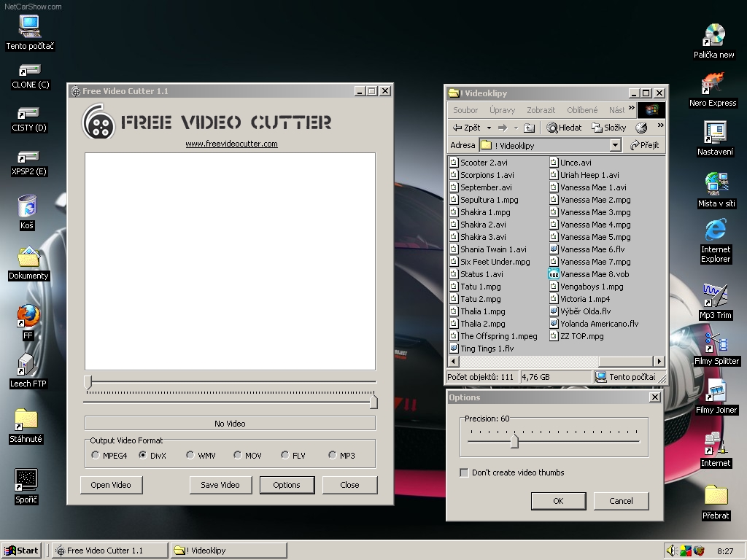The height and width of the screenshot is (560, 747).
Task: Expand the Adresa address bar dropdown
Action: click(x=616, y=145)
